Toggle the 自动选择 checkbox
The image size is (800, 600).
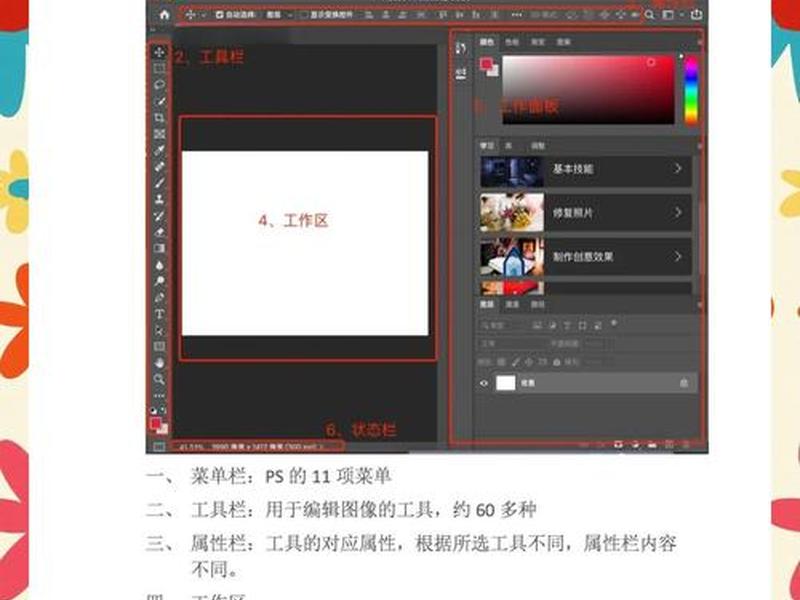coord(219,15)
